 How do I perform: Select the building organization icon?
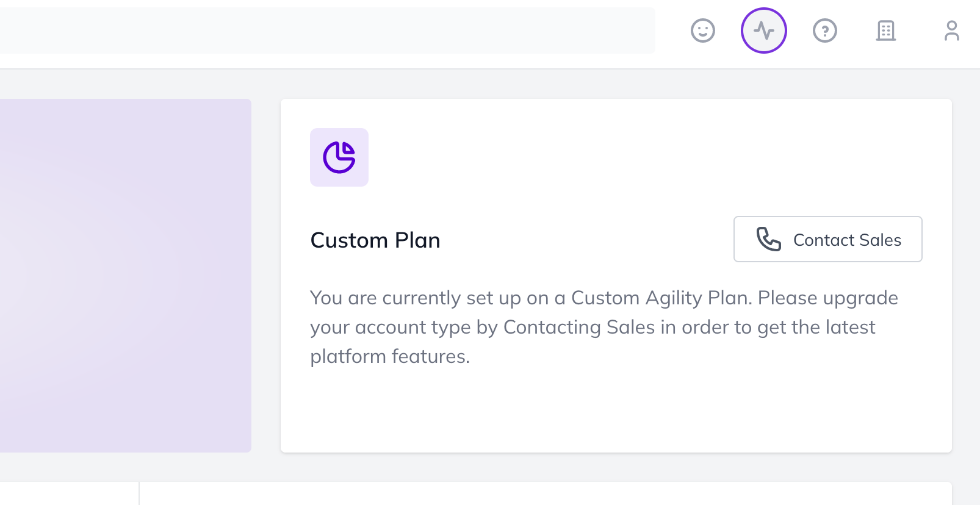[x=885, y=30]
